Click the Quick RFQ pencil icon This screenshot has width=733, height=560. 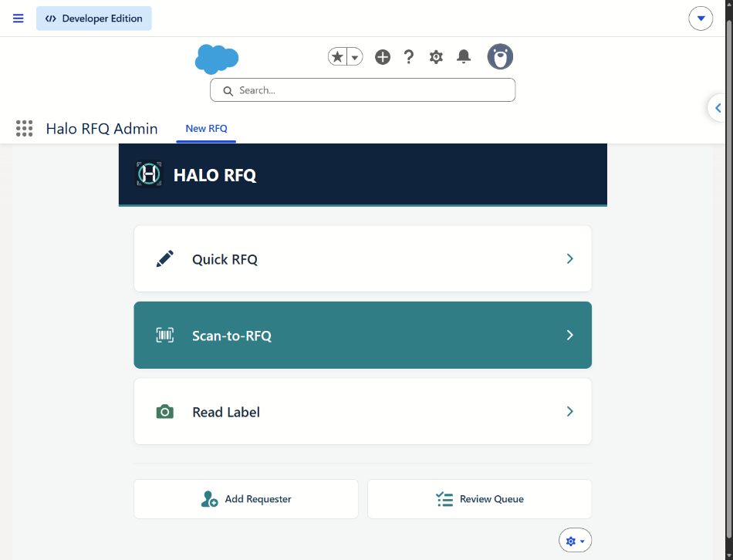pos(164,259)
